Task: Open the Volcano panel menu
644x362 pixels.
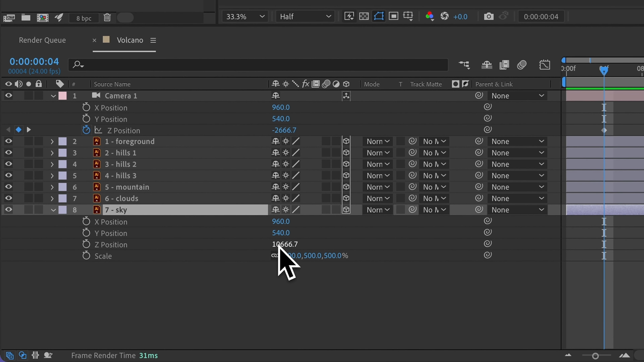Action: pos(153,40)
